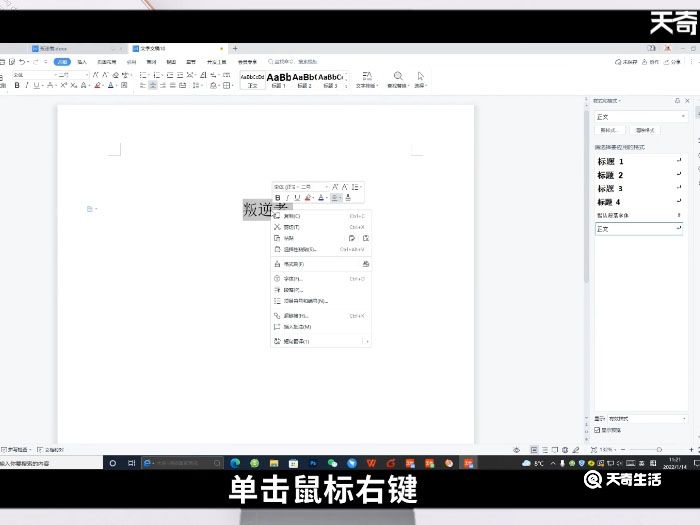Select 标题 4 in the styles pane

pos(639,202)
